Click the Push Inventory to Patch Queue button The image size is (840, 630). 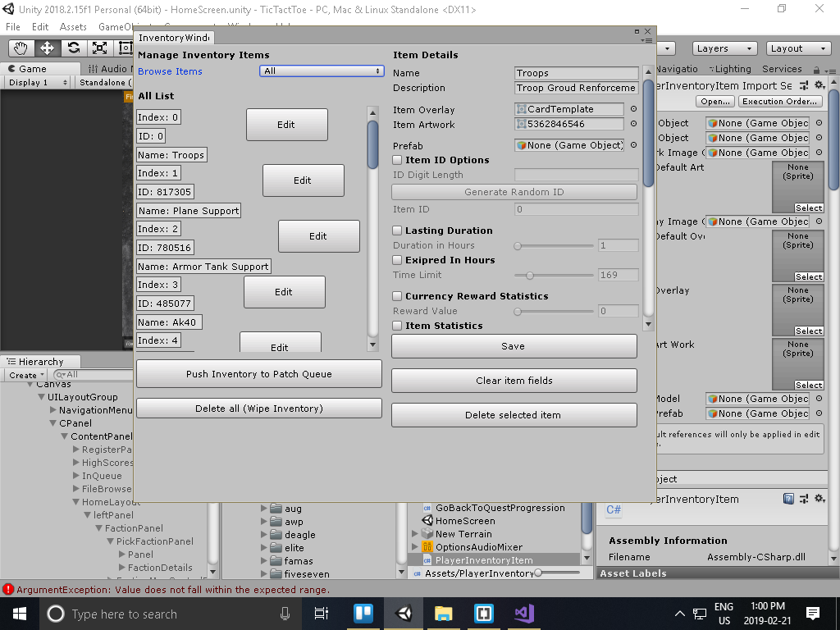tap(258, 373)
